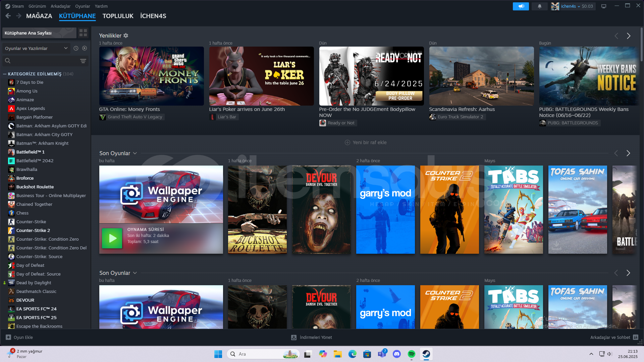The image size is (644, 362).
Task: Open download manager icon at bottom
Action: 294,338
